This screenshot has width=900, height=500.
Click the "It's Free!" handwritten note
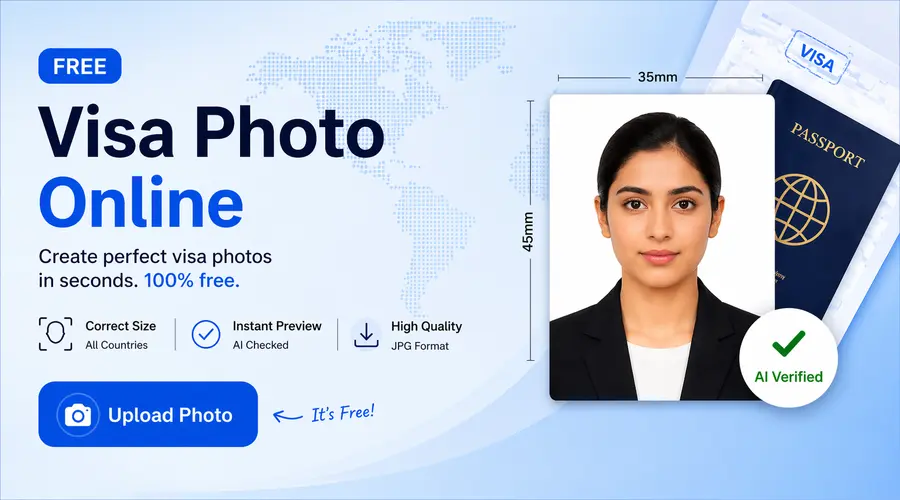[343, 413]
